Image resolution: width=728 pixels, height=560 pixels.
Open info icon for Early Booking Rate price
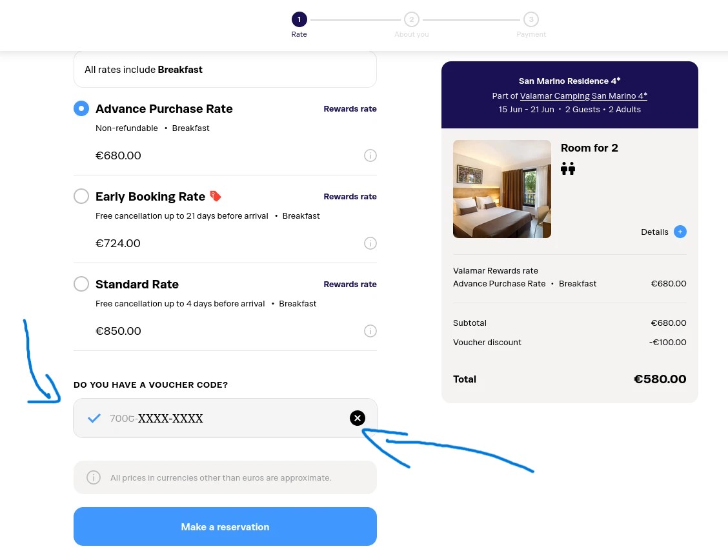(370, 243)
